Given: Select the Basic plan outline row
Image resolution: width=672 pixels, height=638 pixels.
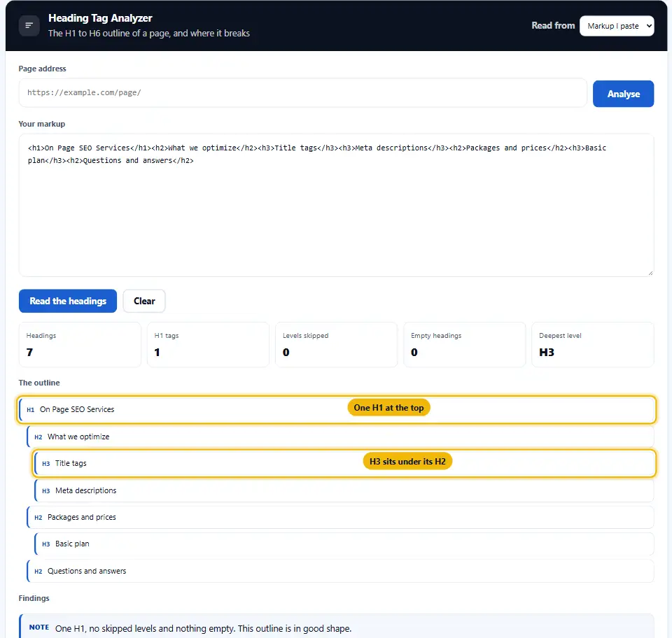Looking at the screenshot, I should click(x=344, y=544).
